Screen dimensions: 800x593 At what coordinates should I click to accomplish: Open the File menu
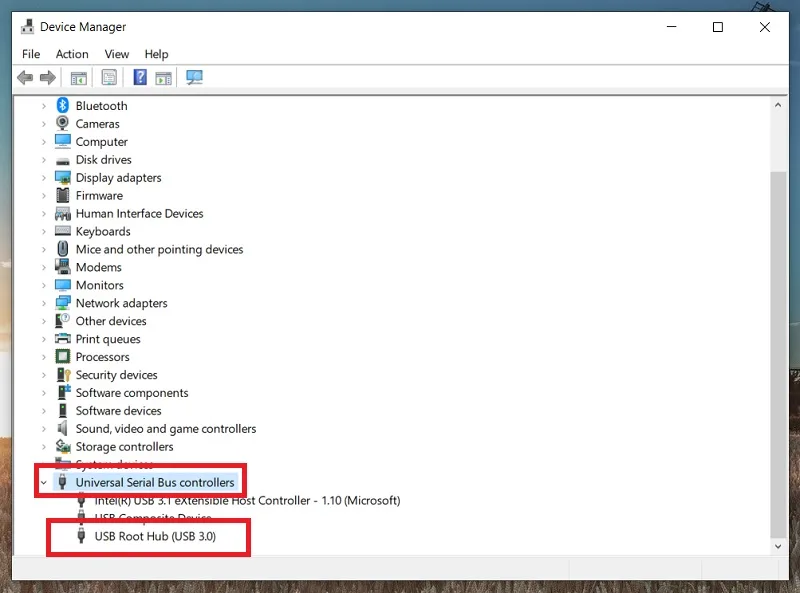pyautogui.click(x=31, y=54)
